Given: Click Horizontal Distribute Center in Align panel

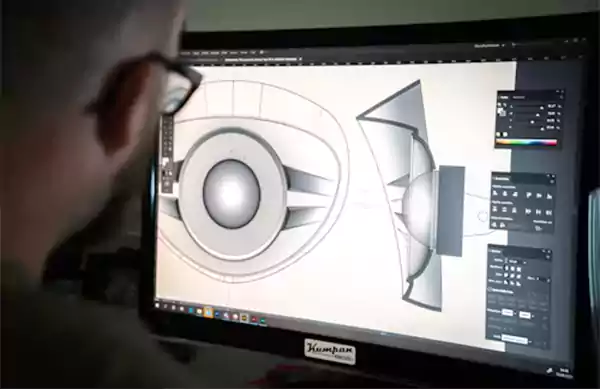Looking at the screenshot, I should click(538, 212).
